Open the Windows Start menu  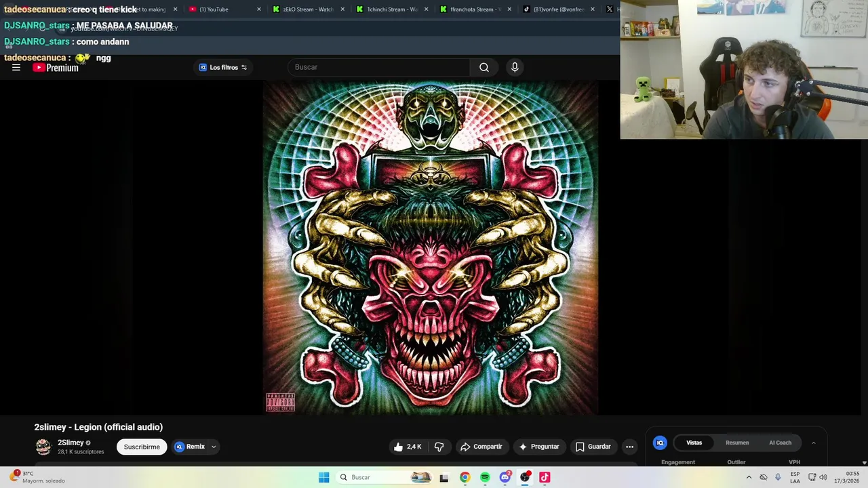(x=323, y=477)
